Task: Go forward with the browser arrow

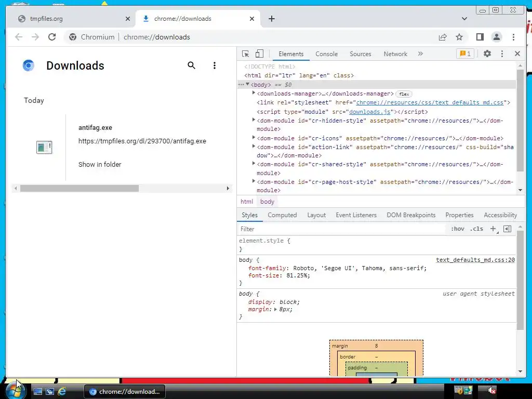Action: point(35,37)
